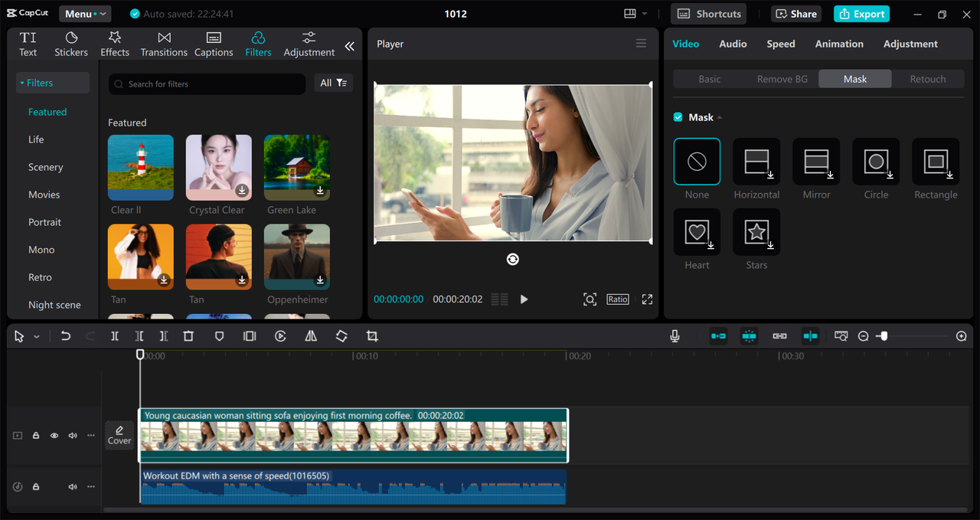Expand the selection tool dropdown arrow
The image size is (980, 520).
[x=36, y=336]
